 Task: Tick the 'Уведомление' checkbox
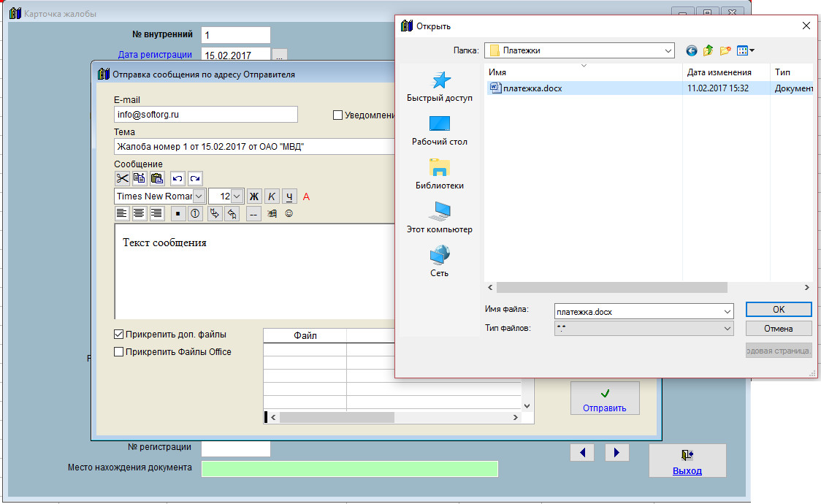pos(337,115)
